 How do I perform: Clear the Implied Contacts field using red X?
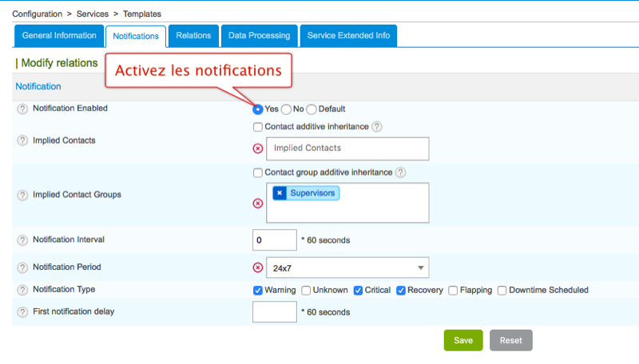tap(258, 148)
